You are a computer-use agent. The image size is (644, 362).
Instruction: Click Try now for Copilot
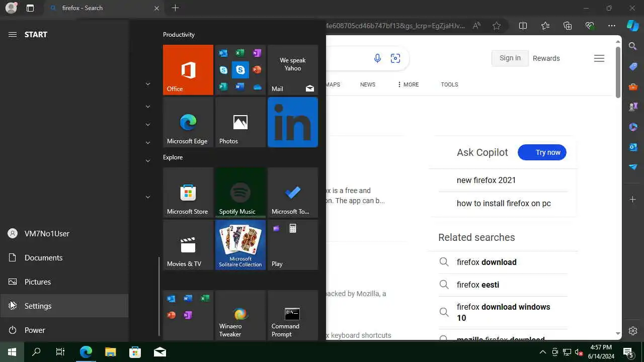pyautogui.click(x=542, y=152)
